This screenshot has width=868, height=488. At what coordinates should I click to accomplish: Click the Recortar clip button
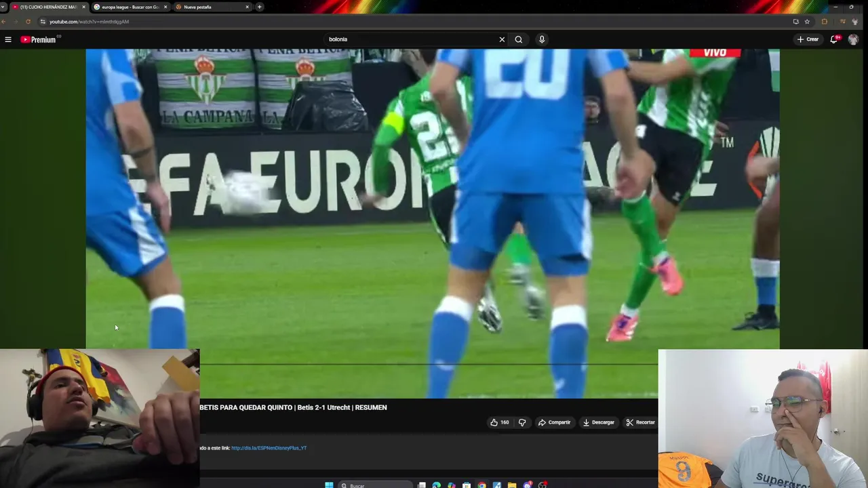[x=640, y=422]
